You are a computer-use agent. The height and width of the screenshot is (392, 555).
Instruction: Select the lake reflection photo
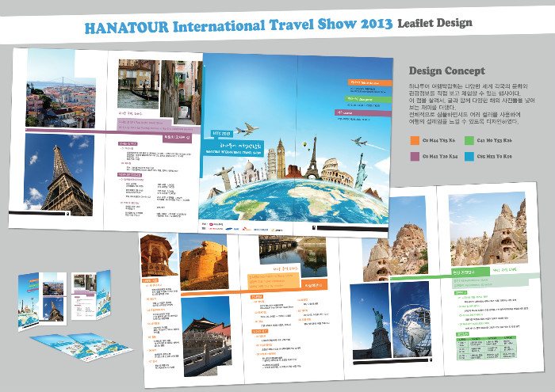pyautogui.click(x=293, y=255)
